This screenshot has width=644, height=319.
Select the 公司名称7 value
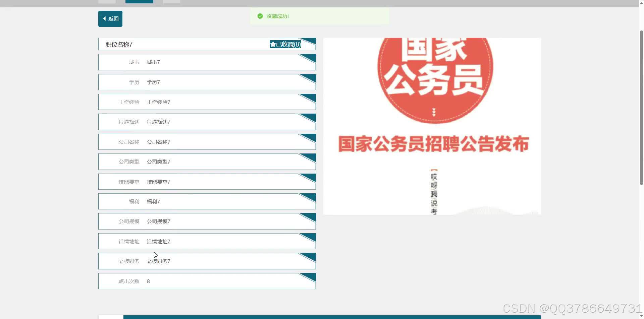pos(158,142)
